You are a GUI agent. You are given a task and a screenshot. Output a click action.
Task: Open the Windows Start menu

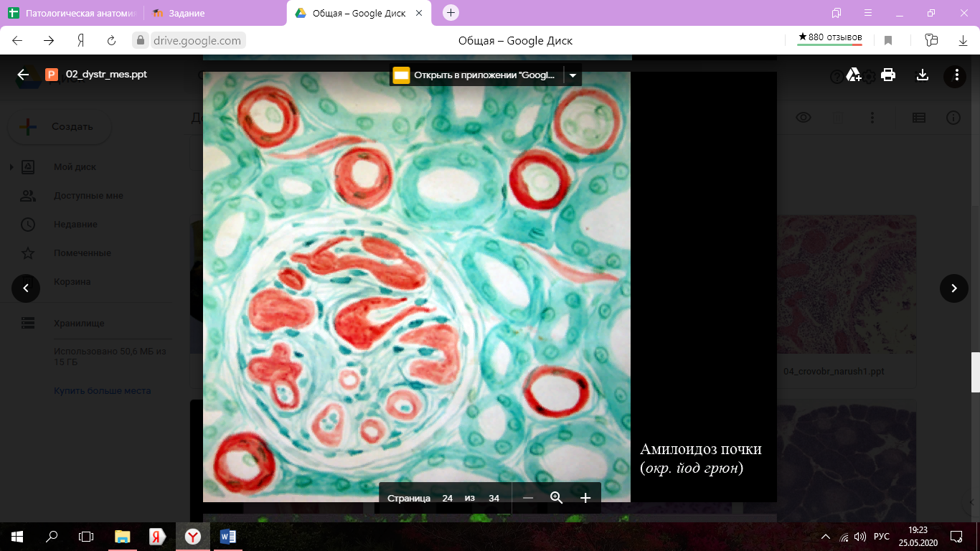[x=17, y=536]
